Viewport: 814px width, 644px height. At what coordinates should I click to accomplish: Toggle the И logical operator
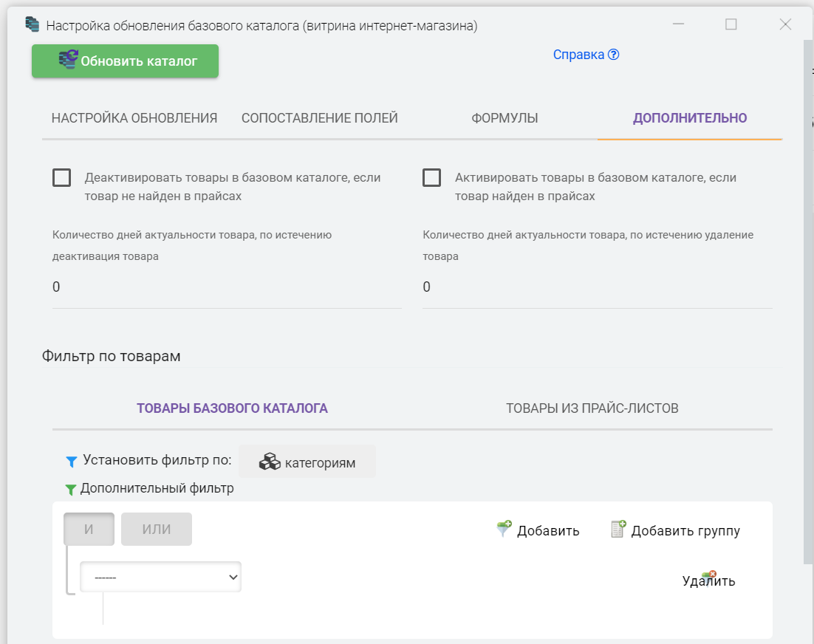(89, 530)
